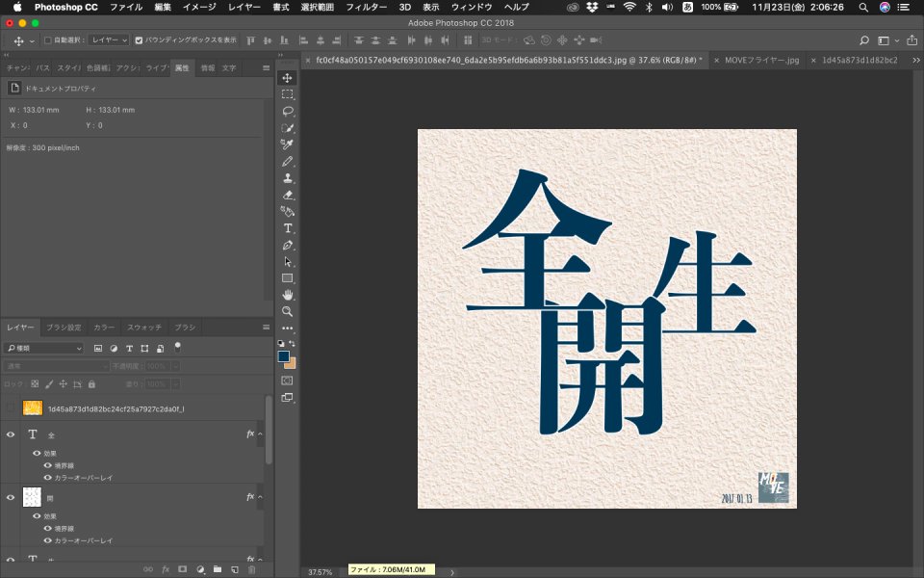Select the Horizontal Type tool

tap(287, 228)
